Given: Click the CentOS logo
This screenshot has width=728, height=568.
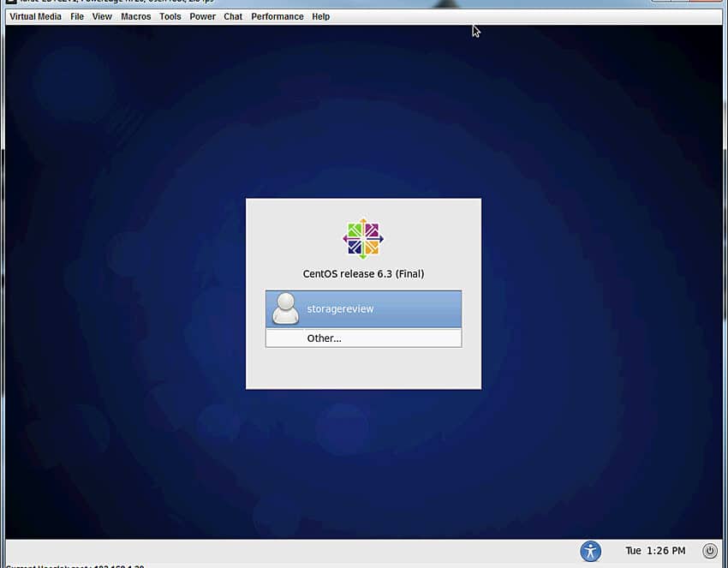Looking at the screenshot, I should click(363, 239).
